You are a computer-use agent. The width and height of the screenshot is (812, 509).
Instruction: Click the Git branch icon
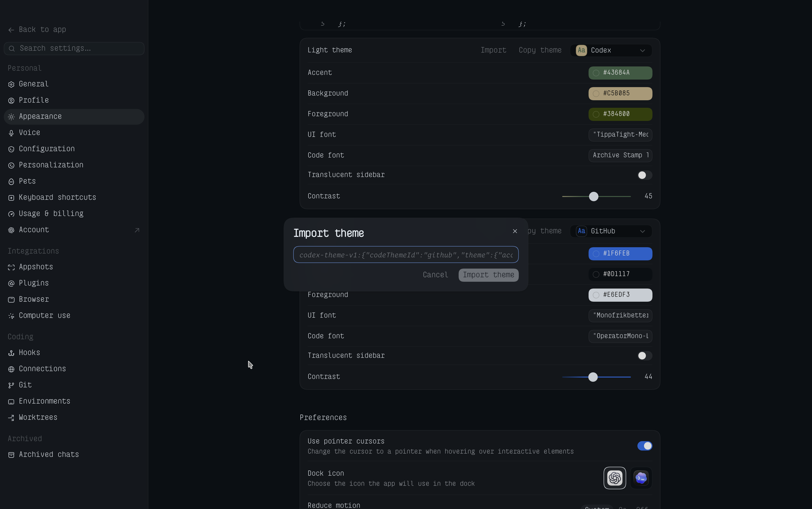(11, 385)
